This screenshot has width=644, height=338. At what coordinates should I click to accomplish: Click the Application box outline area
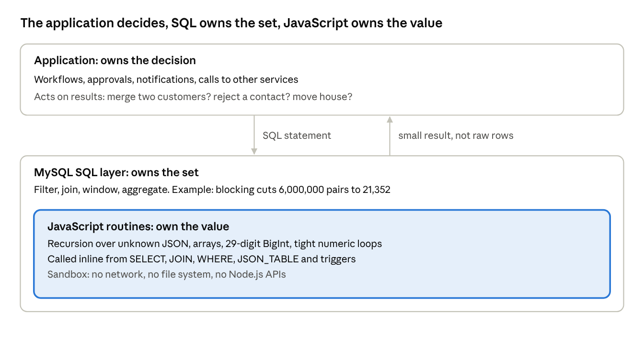pos(322,79)
